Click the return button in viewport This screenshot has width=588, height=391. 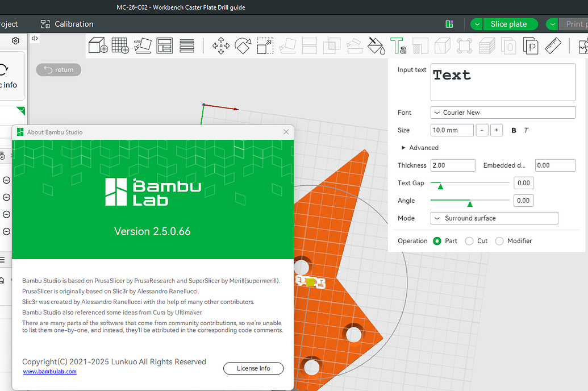(59, 70)
